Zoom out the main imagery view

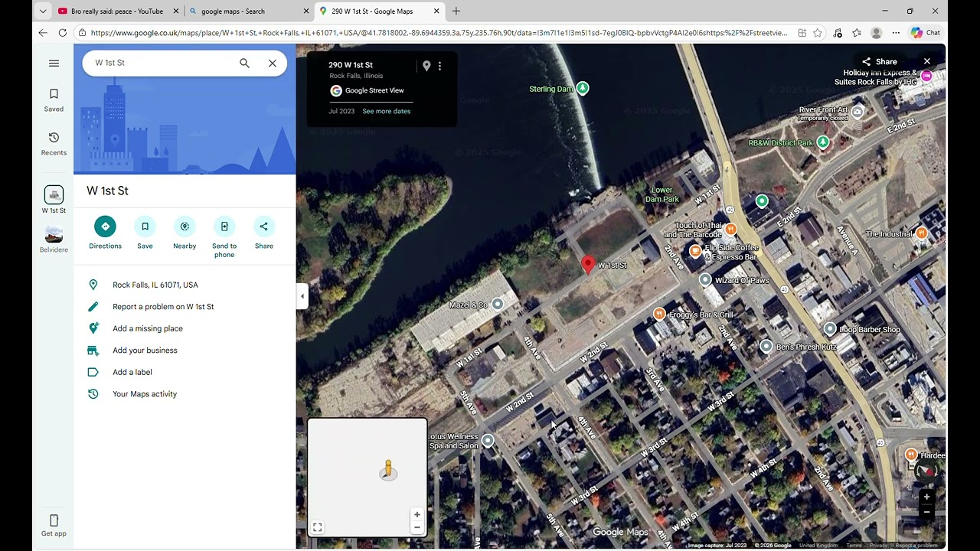coord(926,511)
